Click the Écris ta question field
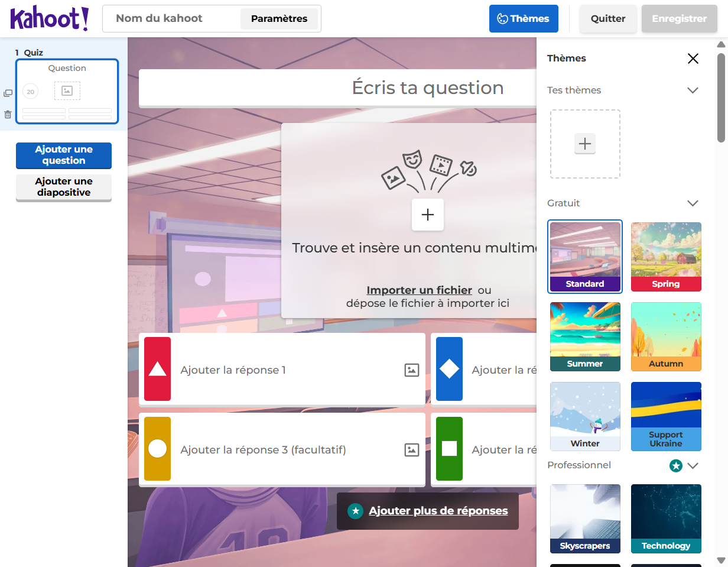Image resolution: width=728 pixels, height=567 pixels. pyautogui.click(x=337, y=88)
